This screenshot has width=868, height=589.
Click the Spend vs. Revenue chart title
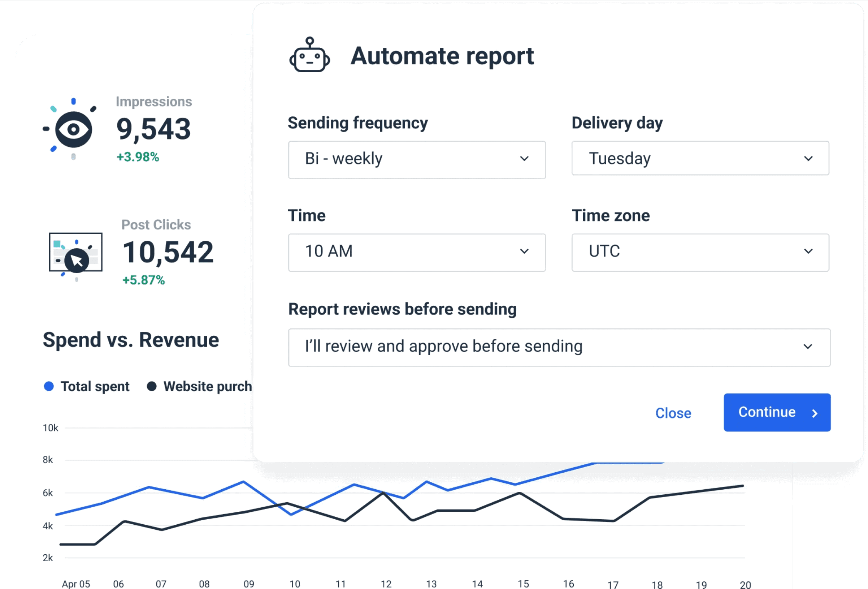point(131,340)
